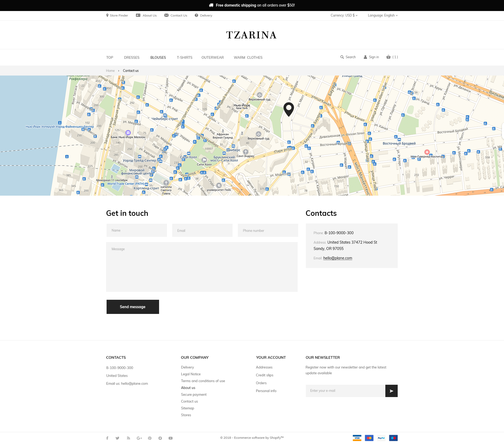Open the Search in navigation bar

click(348, 57)
